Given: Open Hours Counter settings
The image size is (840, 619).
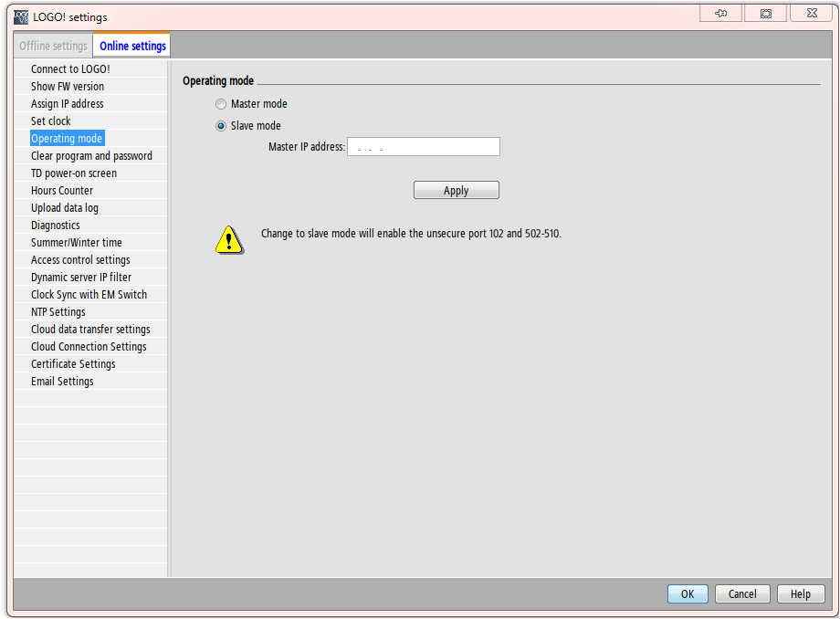Looking at the screenshot, I should pyautogui.click(x=61, y=191).
